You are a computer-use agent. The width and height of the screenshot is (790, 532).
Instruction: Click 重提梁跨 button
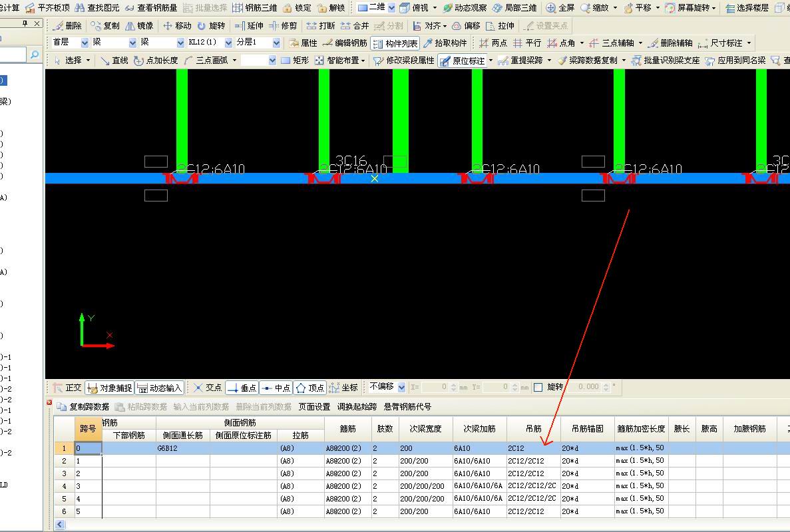[x=521, y=61]
